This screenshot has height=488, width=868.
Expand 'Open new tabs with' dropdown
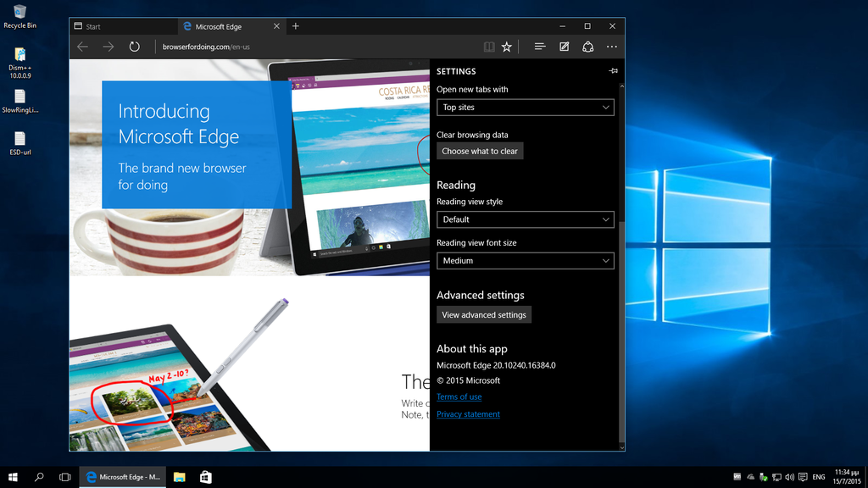525,108
